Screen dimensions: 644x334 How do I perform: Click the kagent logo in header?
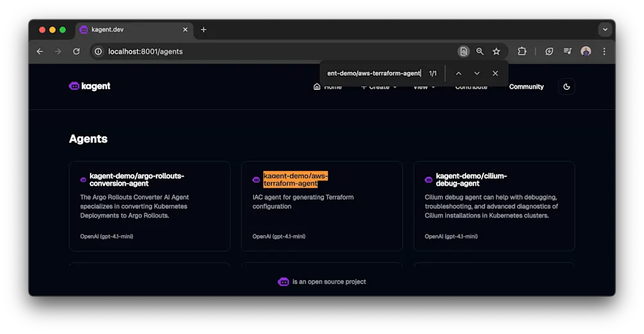tap(89, 86)
